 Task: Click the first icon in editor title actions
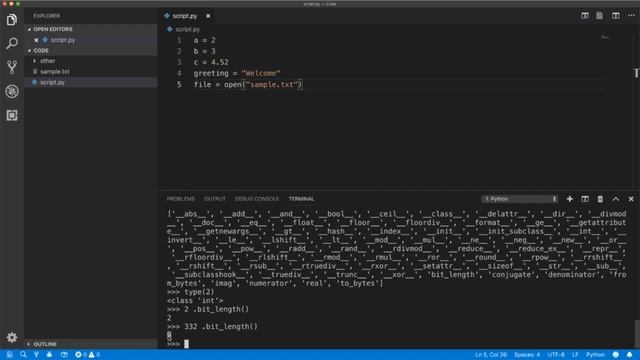pos(585,16)
